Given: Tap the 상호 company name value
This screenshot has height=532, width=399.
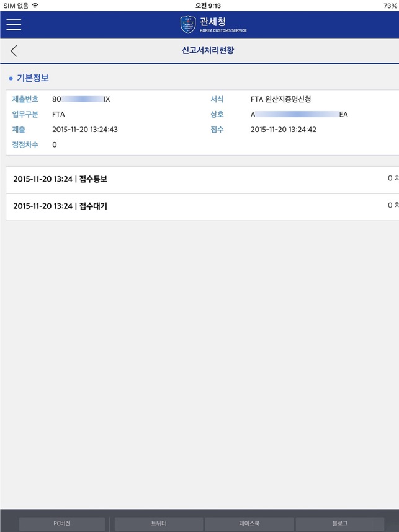Looking at the screenshot, I should [x=299, y=114].
